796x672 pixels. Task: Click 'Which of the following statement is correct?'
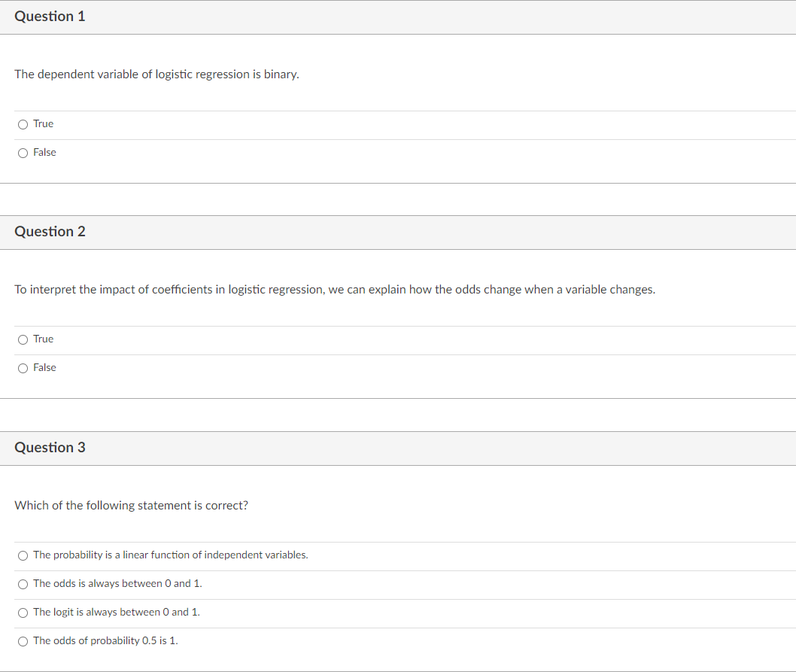coord(131,505)
